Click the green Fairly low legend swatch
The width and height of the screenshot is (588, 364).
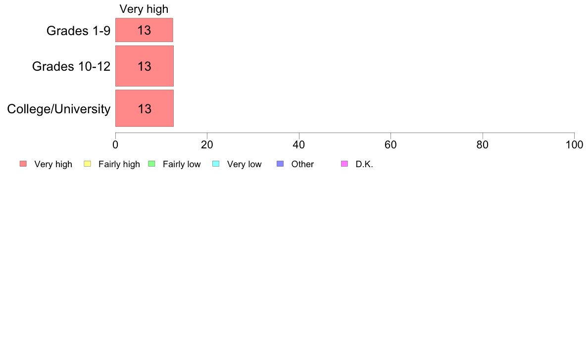coord(152,164)
